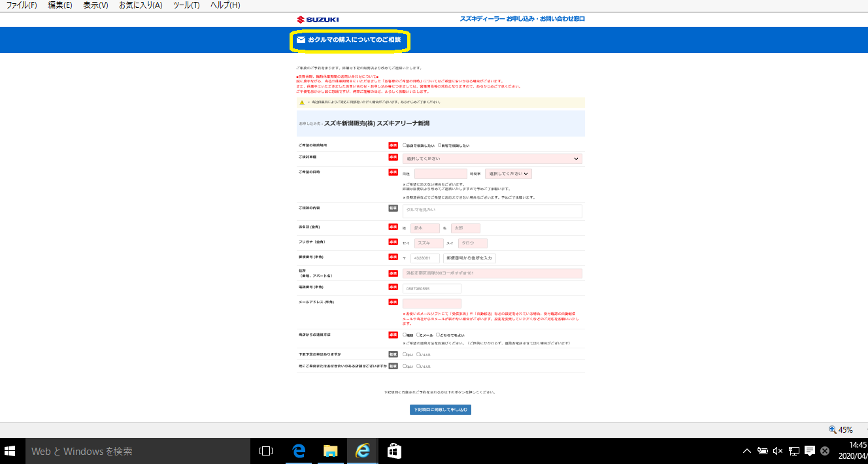Click the yellow warning triangle icon
Screen dimensions: 868x464
coord(302,103)
